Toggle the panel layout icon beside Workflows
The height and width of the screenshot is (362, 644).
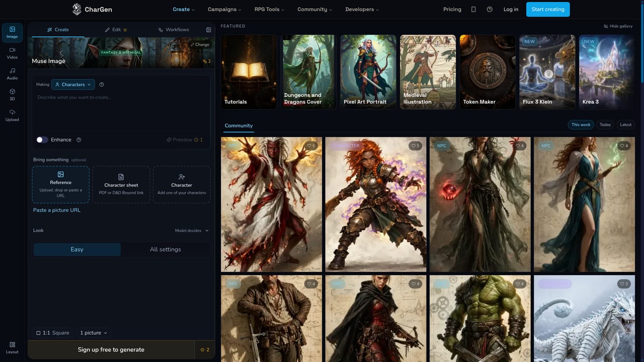coord(208,30)
